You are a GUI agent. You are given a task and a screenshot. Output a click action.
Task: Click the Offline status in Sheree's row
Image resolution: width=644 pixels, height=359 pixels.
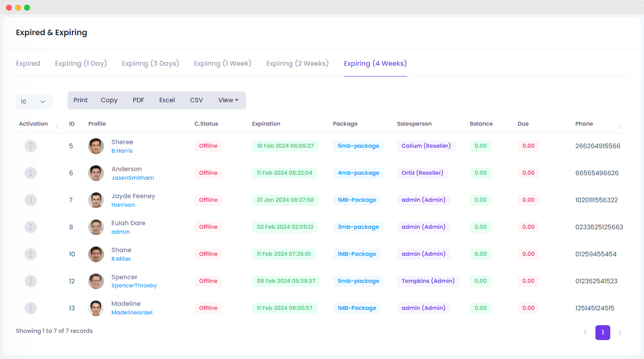208,146
